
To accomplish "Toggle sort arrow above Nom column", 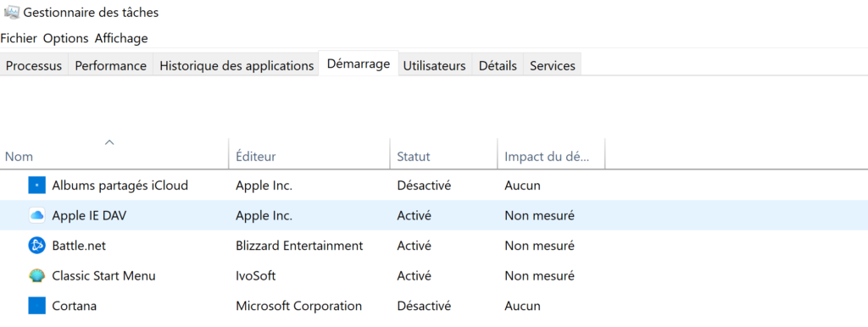I will tap(109, 143).
